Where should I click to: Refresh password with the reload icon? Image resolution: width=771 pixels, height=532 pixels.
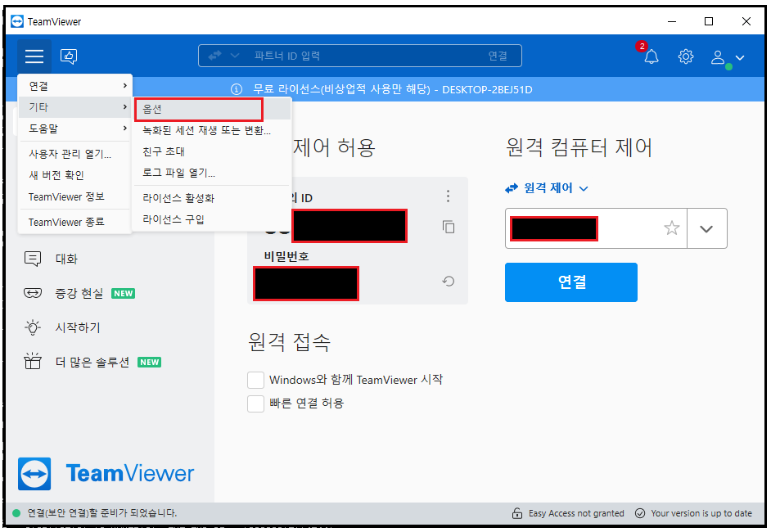(448, 282)
